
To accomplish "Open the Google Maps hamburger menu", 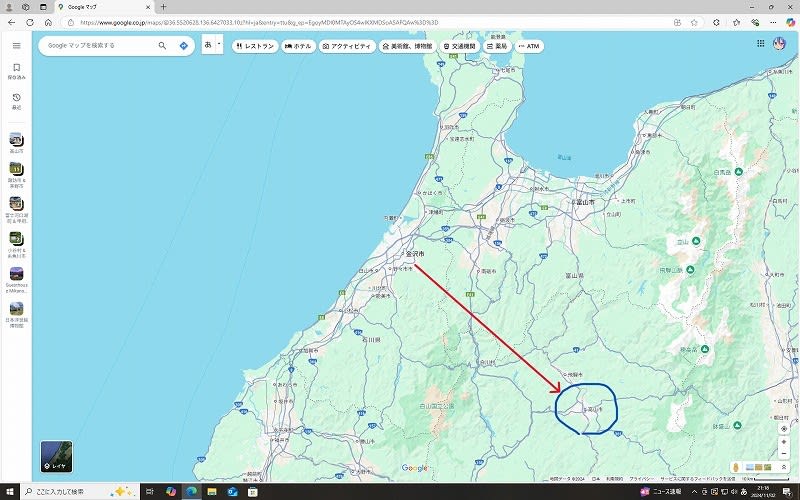I will pyautogui.click(x=16, y=46).
